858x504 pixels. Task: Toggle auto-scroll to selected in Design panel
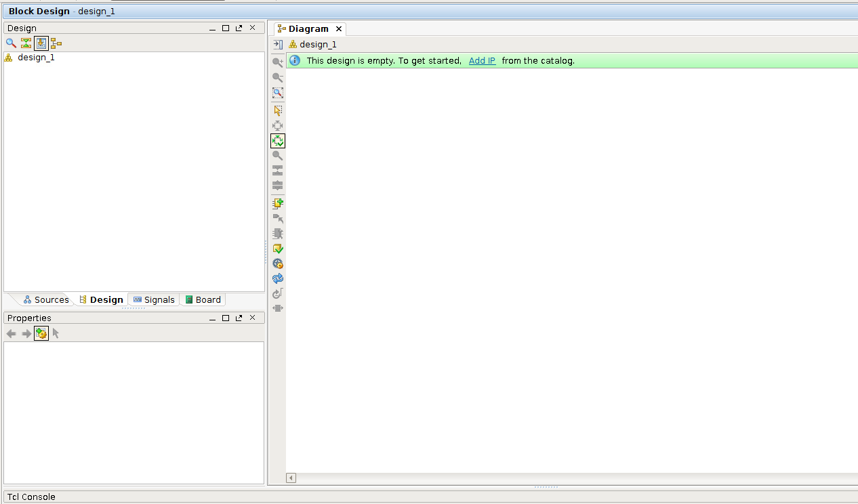(x=41, y=43)
